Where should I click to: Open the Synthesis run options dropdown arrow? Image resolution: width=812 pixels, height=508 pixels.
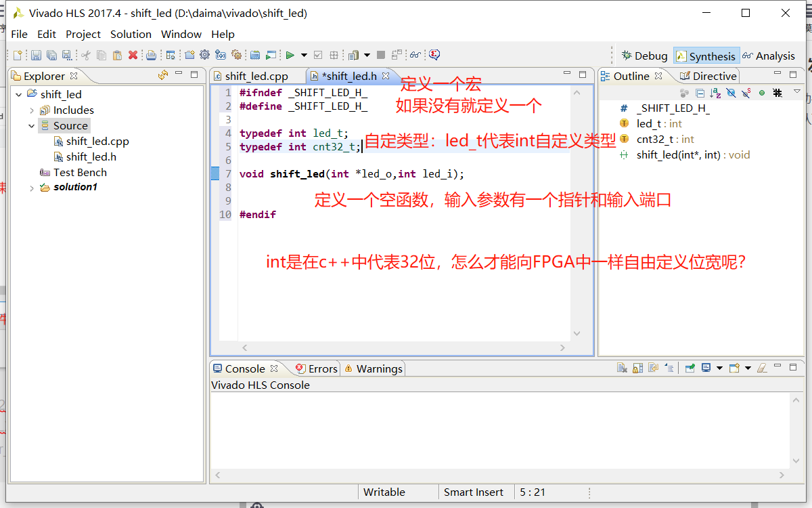coord(304,55)
